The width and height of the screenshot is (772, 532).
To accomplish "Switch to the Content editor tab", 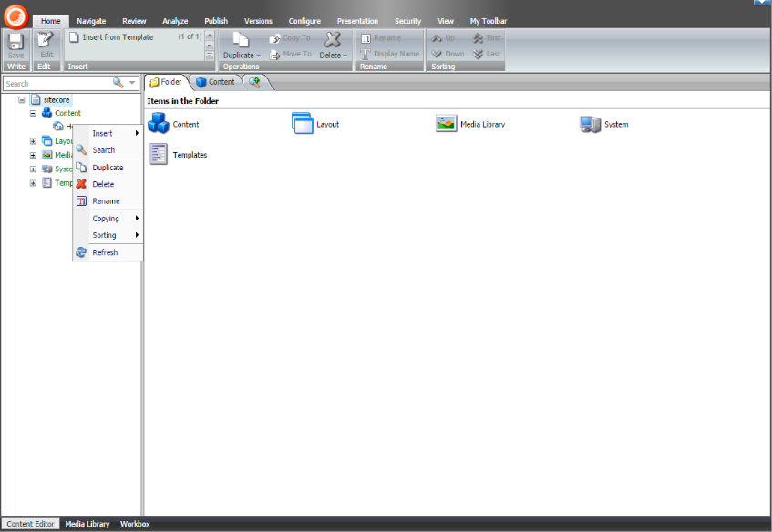I will tap(216, 82).
